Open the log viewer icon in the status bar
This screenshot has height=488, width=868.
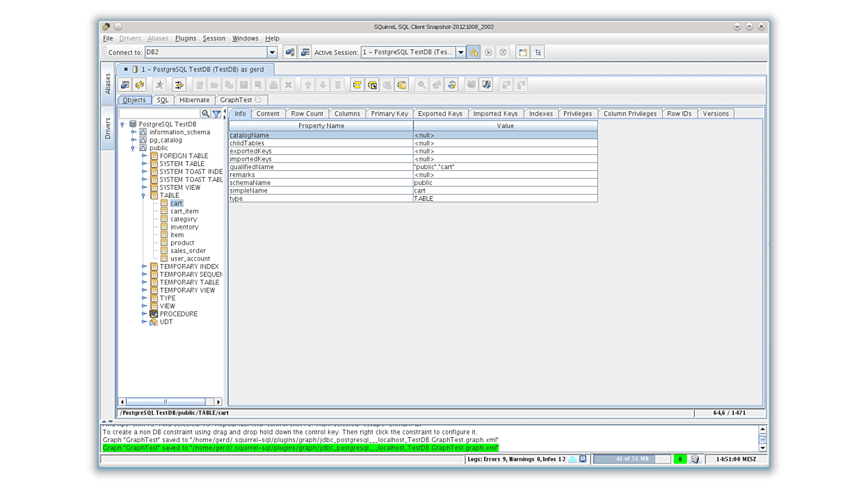tap(583, 459)
